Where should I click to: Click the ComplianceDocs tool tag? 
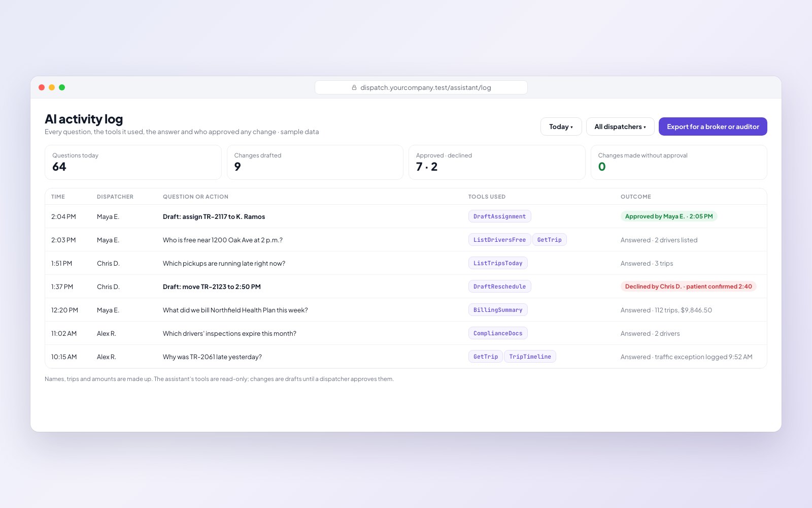coord(498,333)
